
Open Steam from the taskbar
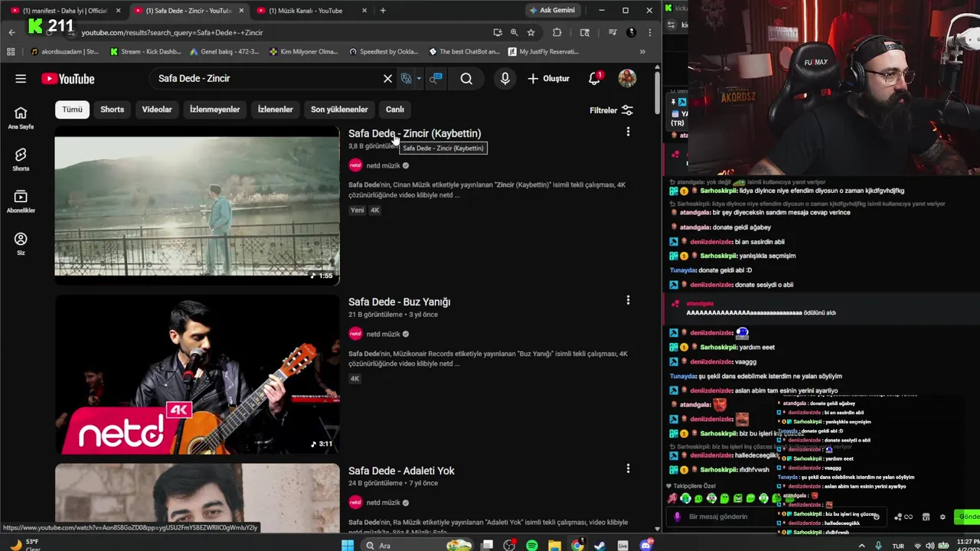pyautogui.click(x=600, y=546)
